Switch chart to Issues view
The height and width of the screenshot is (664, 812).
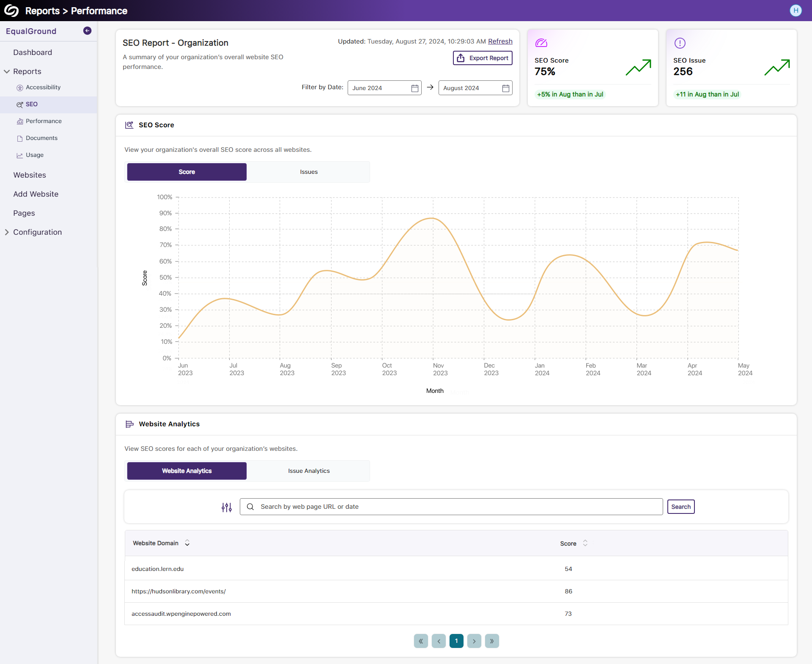308,172
